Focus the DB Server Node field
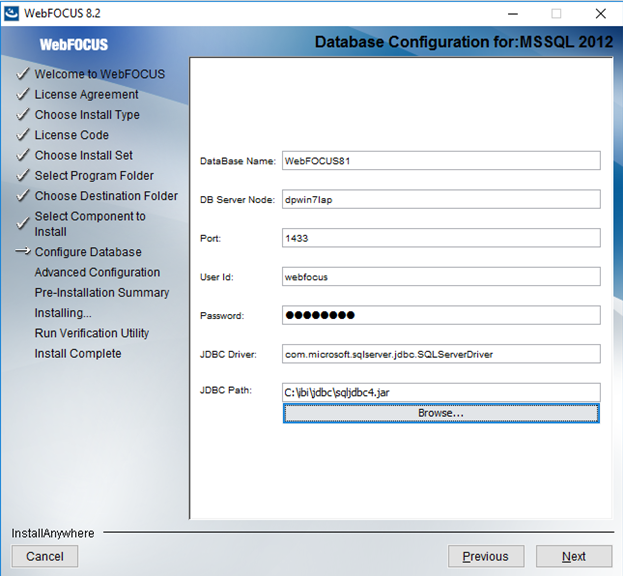Image resolution: width=623 pixels, height=576 pixels. pyautogui.click(x=441, y=199)
